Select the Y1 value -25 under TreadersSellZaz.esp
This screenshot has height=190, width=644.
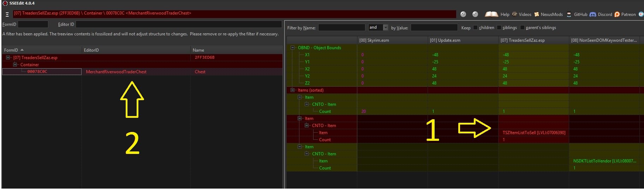(506, 62)
